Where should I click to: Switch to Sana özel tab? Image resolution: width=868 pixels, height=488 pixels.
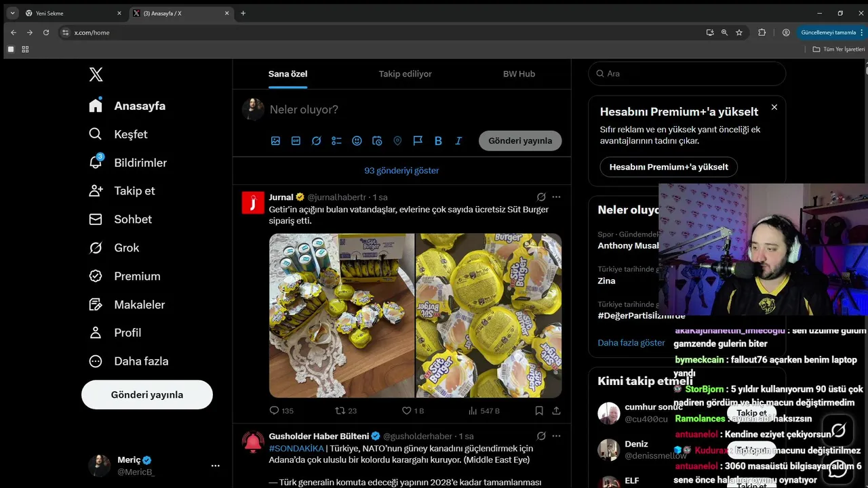click(x=288, y=74)
